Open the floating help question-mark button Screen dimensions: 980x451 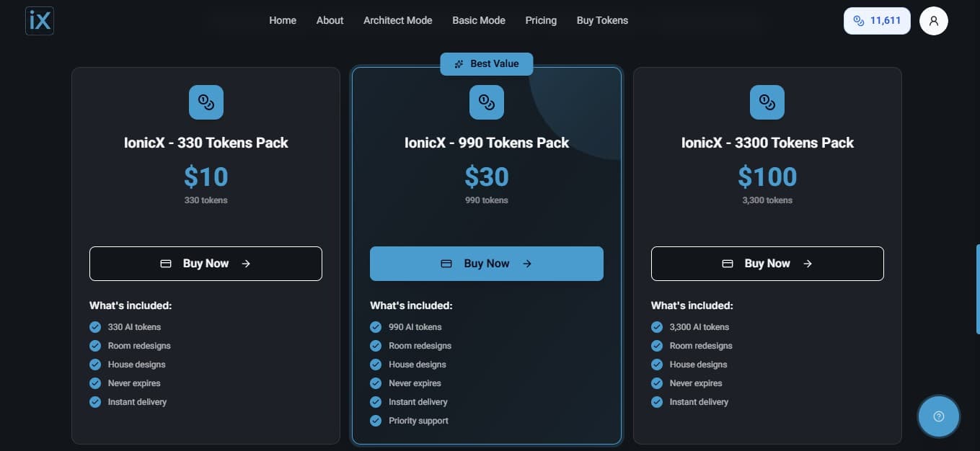pos(938,416)
